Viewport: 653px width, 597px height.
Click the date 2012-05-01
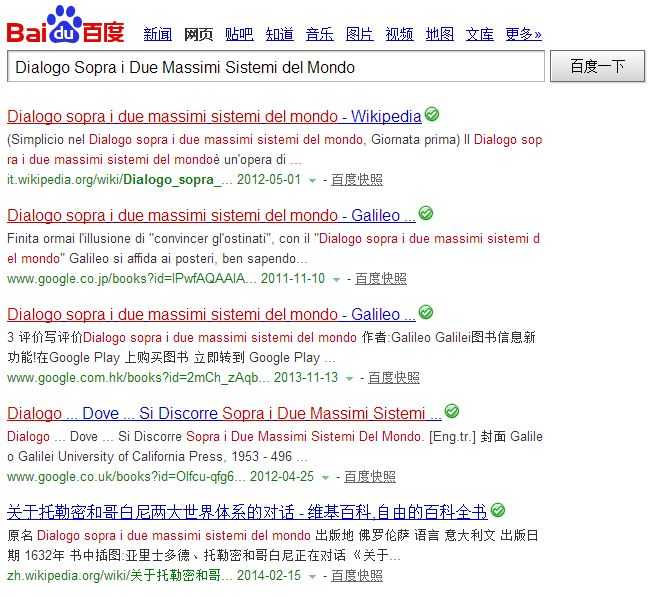(269, 180)
